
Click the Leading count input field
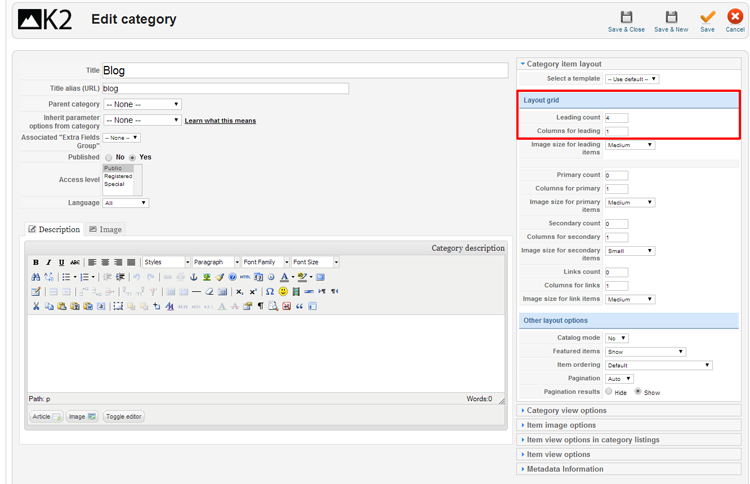616,118
